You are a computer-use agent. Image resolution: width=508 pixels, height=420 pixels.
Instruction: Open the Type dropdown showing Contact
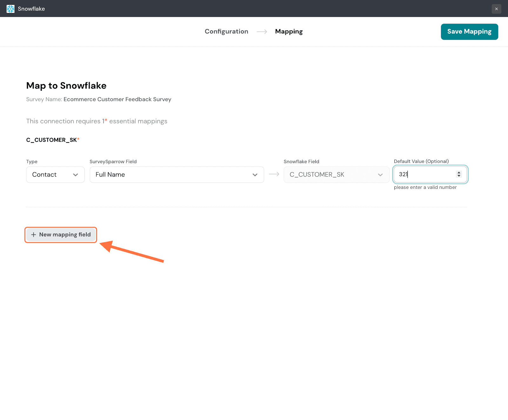55,175
